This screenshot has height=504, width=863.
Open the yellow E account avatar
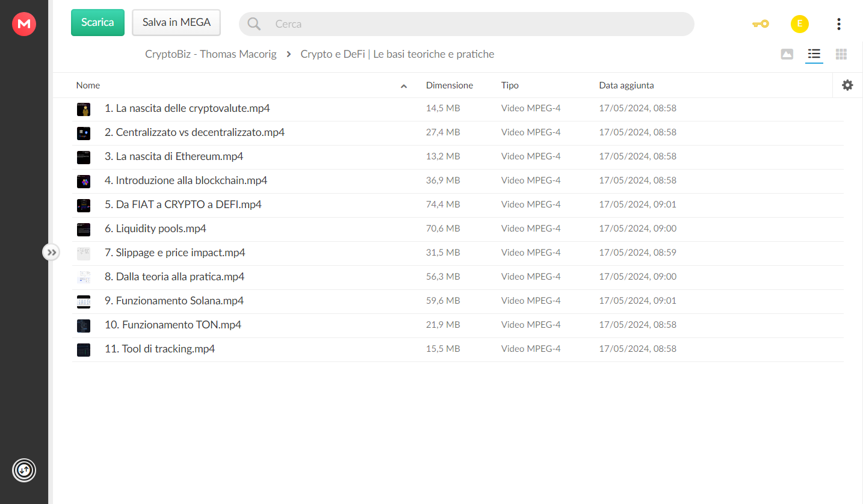tap(799, 24)
